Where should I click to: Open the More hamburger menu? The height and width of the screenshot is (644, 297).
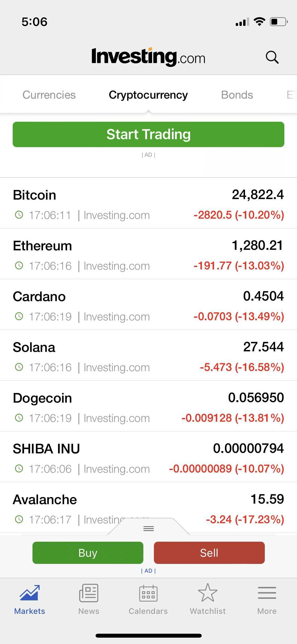click(267, 593)
